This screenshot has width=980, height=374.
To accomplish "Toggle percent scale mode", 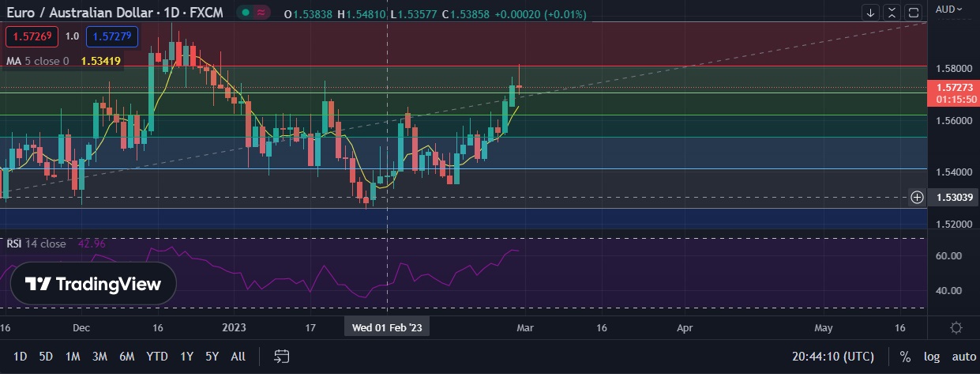I will 905,357.
